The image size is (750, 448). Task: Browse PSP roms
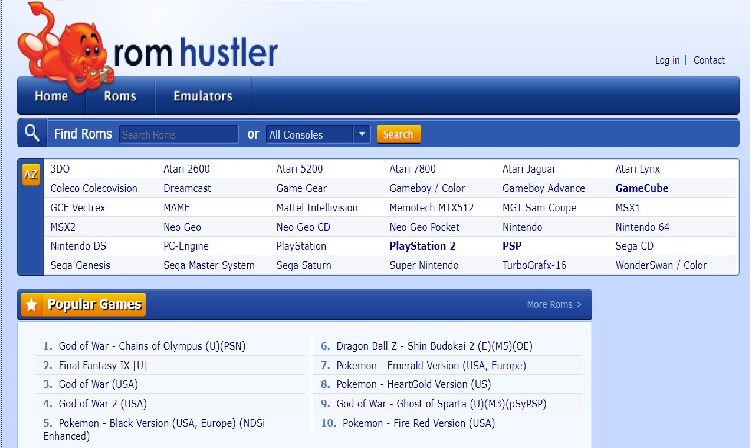(512, 246)
